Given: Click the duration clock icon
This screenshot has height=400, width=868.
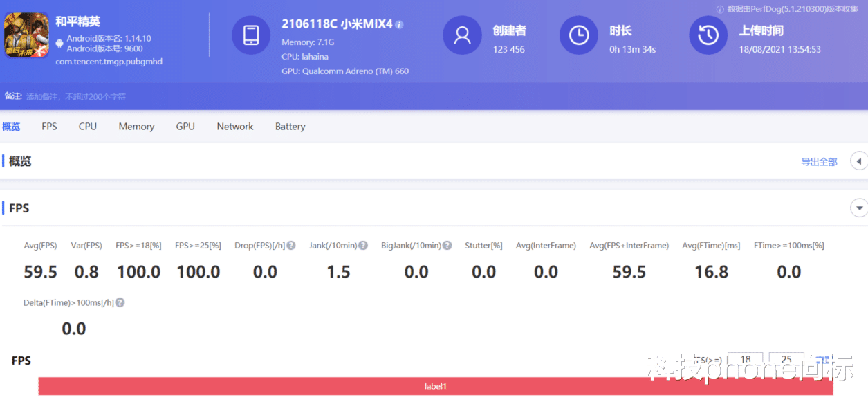Looking at the screenshot, I should pos(578,35).
